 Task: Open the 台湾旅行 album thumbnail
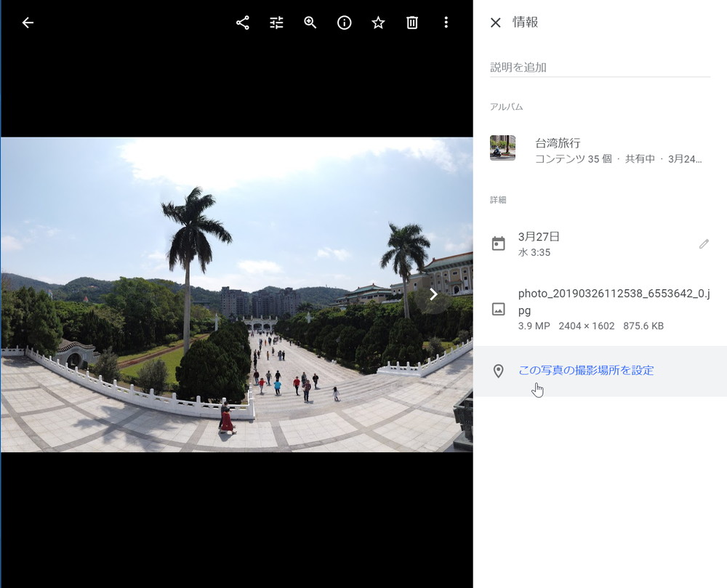[502, 148]
